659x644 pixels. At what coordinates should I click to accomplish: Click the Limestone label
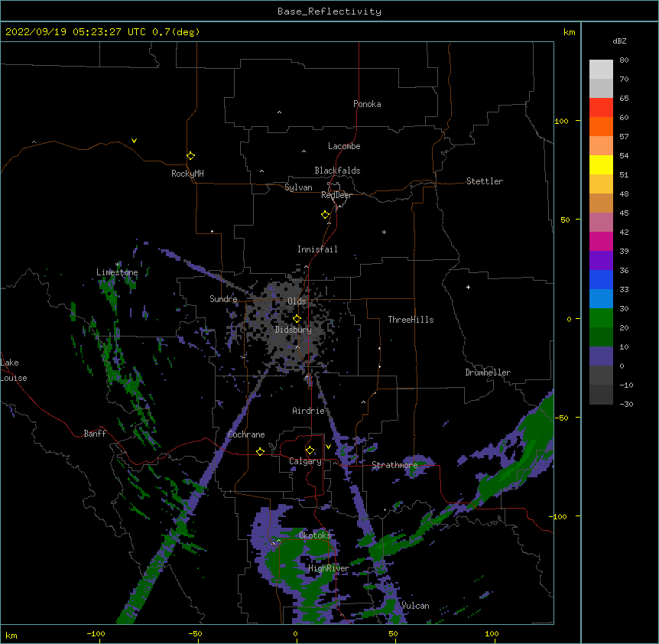(117, 272)
